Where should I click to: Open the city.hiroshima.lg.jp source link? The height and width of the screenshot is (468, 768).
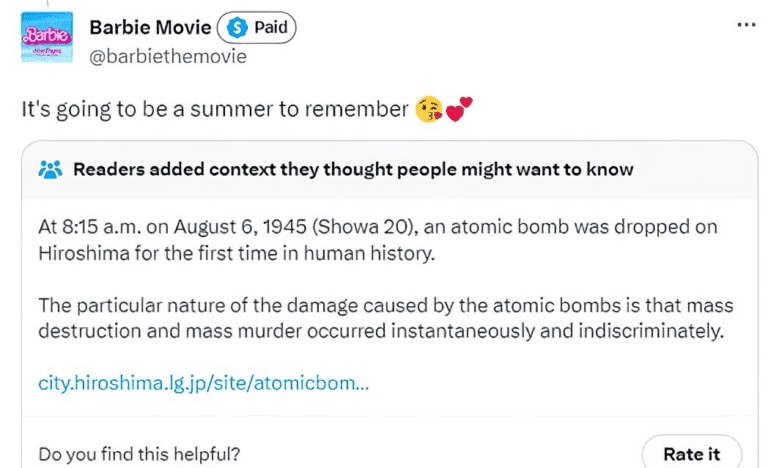pyautogui.click(x=203, y=383)
